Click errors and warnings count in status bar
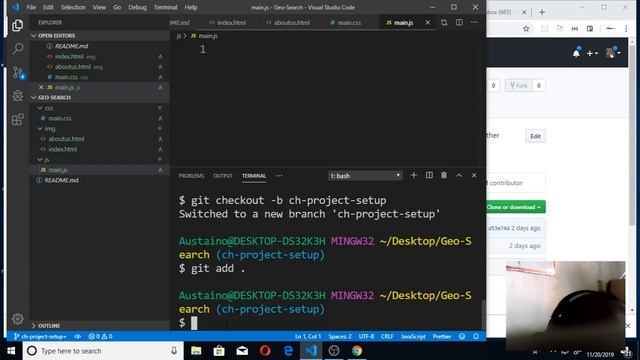Image resolution: width=640 pixels, height=360 pixels. coord(100,336)
